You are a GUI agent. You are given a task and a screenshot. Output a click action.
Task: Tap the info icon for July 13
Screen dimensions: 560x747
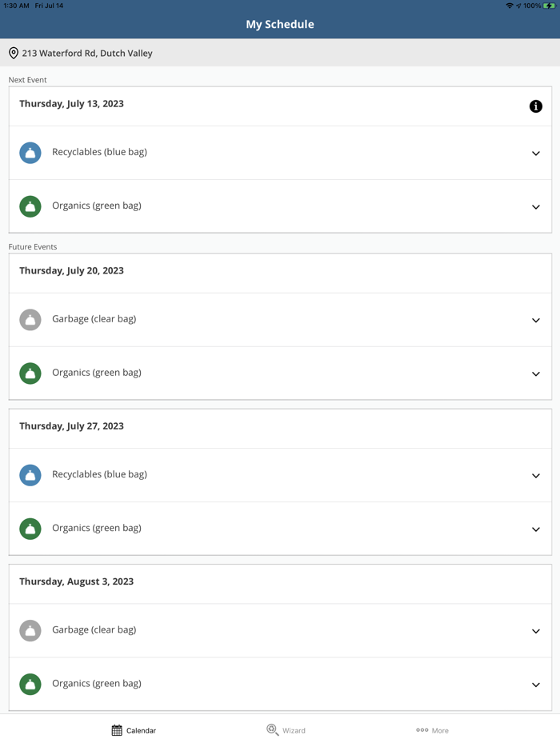tap(536, 106)
